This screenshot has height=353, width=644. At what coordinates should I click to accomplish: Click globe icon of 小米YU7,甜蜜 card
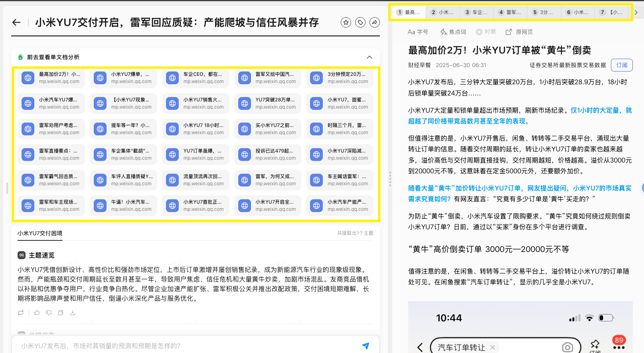[316, 103]
